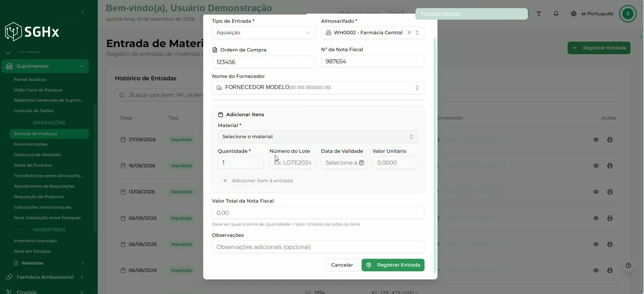Go to Saída de Produtos
The width and height of the screenshot is (644, 294).
coord(33,165)
